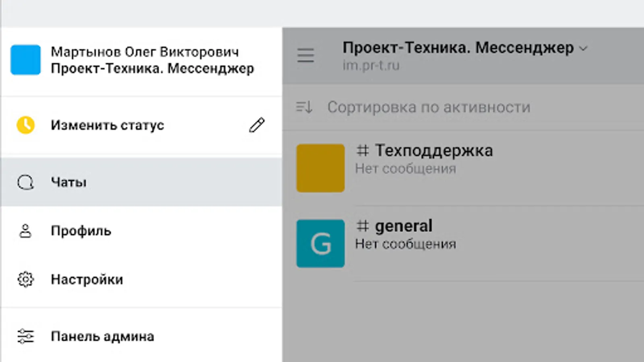Screen dimensions: 644x362
Task: Click the pencil edit status icon
Action: (x=257, y=125)
